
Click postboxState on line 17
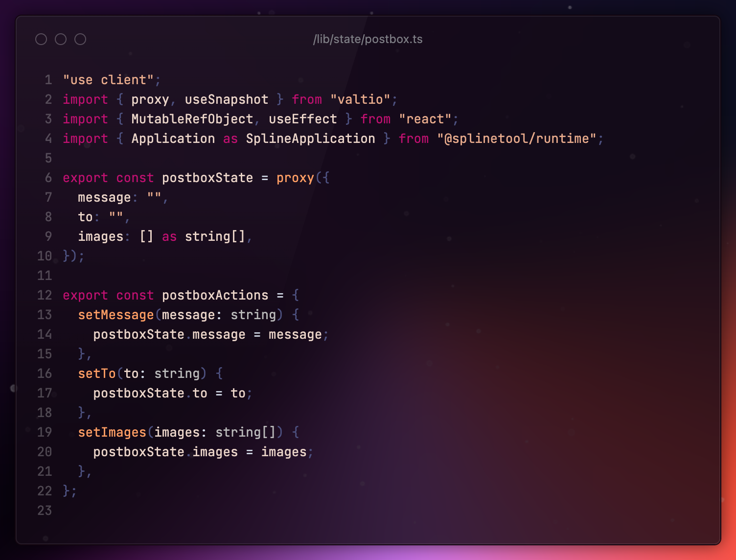click(x=139, y=393)
